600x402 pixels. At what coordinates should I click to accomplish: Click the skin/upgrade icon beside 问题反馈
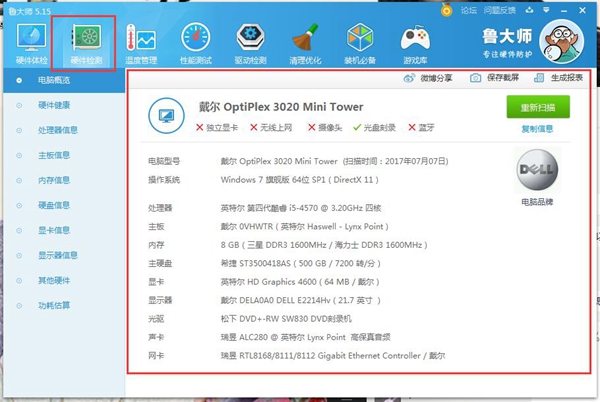tap(530, 10)
